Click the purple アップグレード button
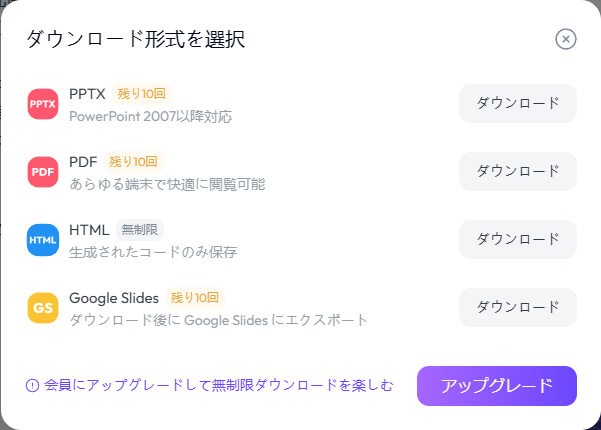 496,386
